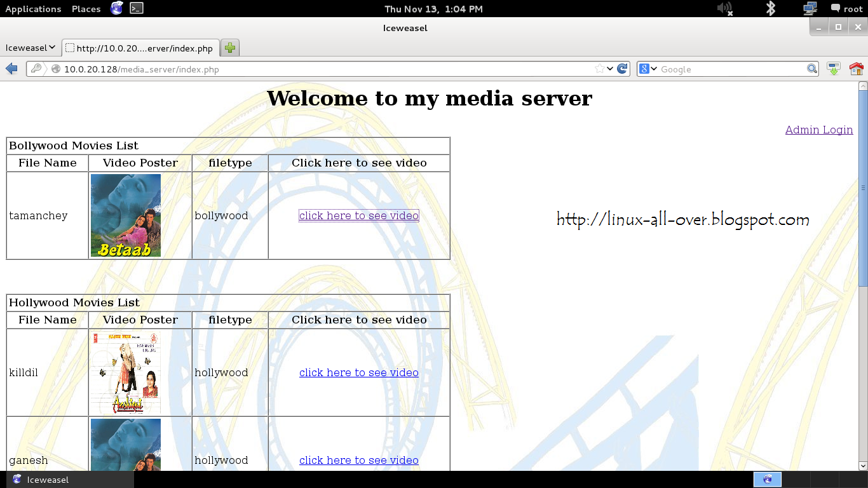Open the clock showing Thu Nov 13
The width and height of the screenshot is (868, 488).
433,9
